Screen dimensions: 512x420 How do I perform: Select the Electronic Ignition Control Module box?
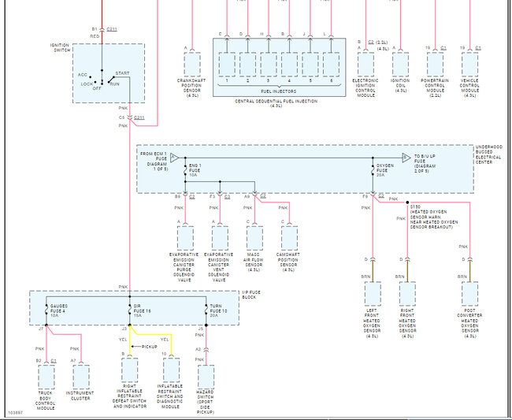tap(365, 65)
